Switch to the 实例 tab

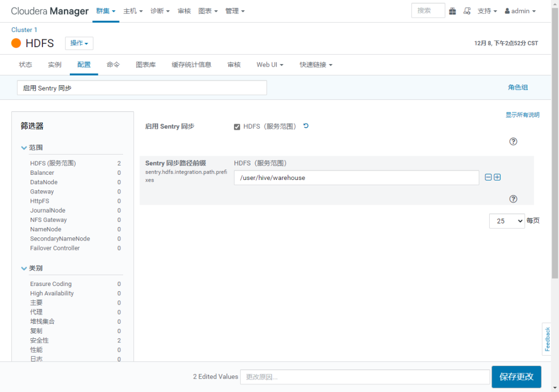[54, 65]
